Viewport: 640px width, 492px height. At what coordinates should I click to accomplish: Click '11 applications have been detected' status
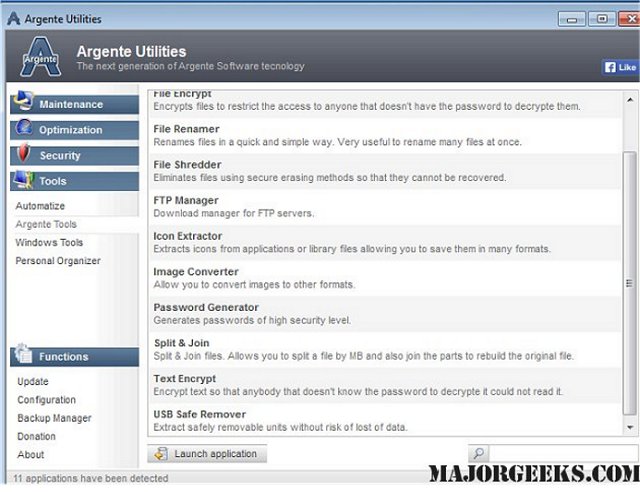point(91,478)
